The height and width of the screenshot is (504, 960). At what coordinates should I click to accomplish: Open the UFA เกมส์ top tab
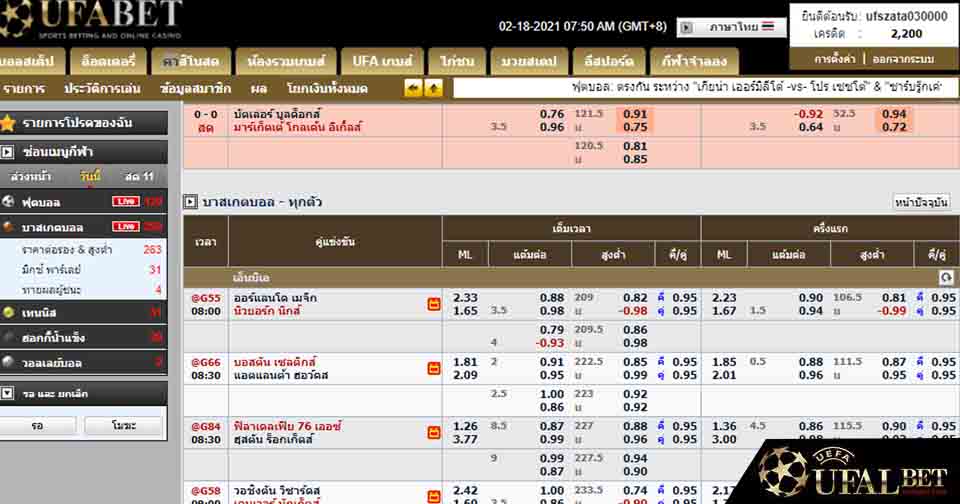381,61
